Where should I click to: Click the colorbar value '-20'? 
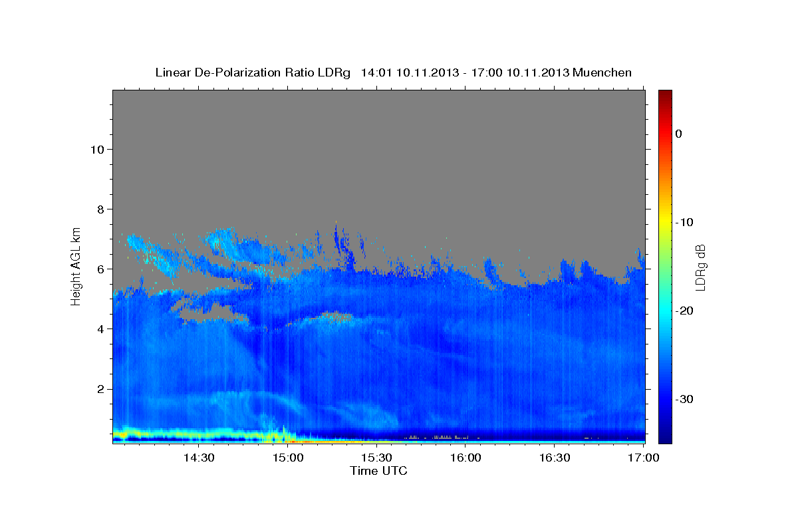coord(685,311)
